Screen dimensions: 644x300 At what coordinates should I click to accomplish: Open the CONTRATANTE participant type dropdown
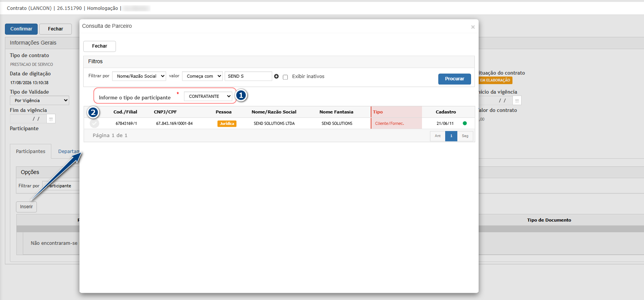(x=208, y=96)
